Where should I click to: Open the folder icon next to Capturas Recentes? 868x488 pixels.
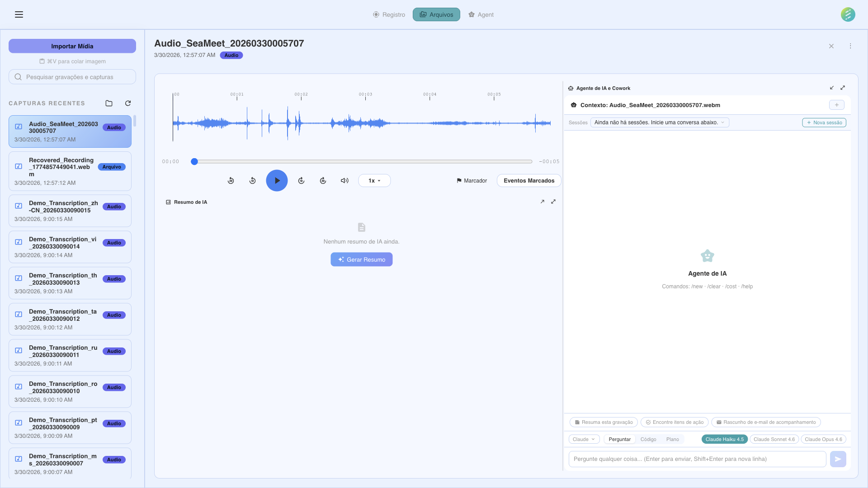pyautogui.click(x=108, y=103)
